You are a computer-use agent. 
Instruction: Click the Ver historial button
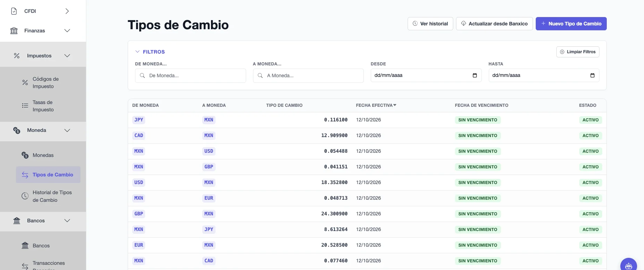[x=430, y=24]
